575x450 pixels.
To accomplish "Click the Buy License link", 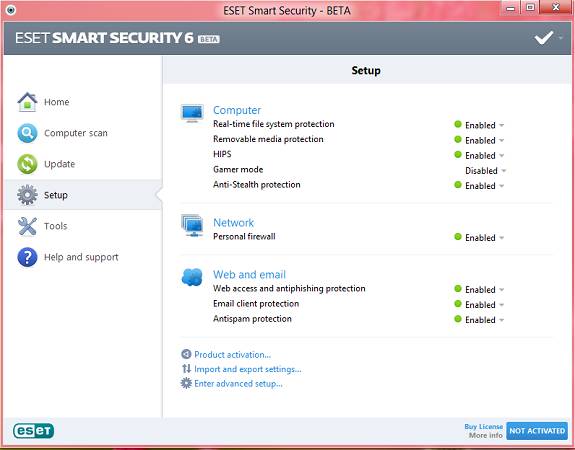I will click(x=484, y=427).
